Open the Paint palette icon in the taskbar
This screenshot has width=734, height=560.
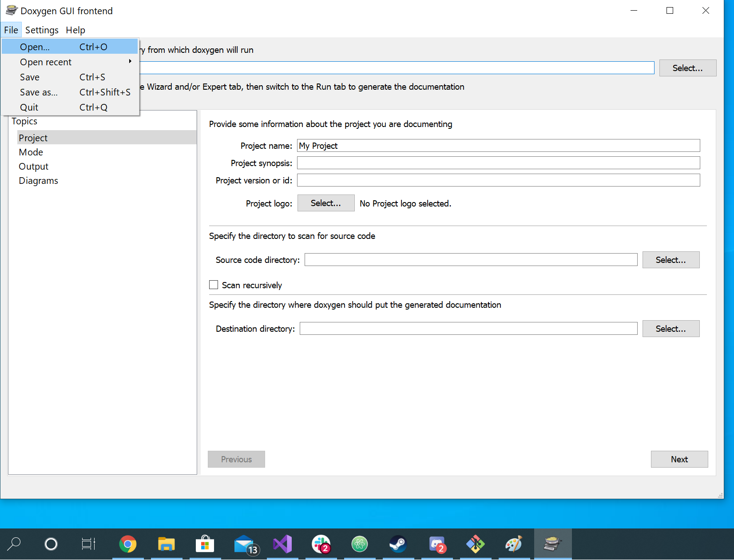click(514, 544)
